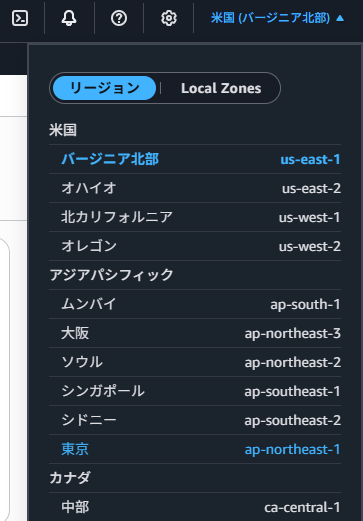Select the バージニア北部 us-east-1 region
This screenshot has width=363, height=521.
(195, 159)
